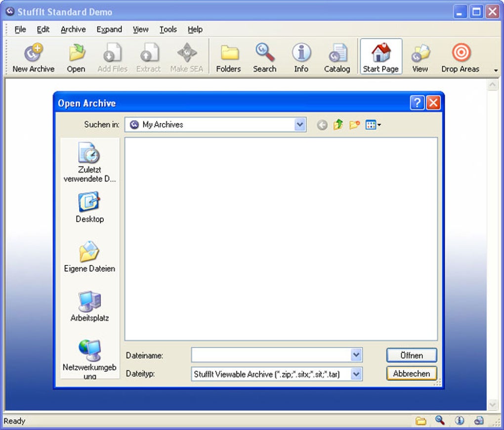The image size is (504, 430).
Task: Click the New Archive toolbar icon
Action: tap(34, 57)
